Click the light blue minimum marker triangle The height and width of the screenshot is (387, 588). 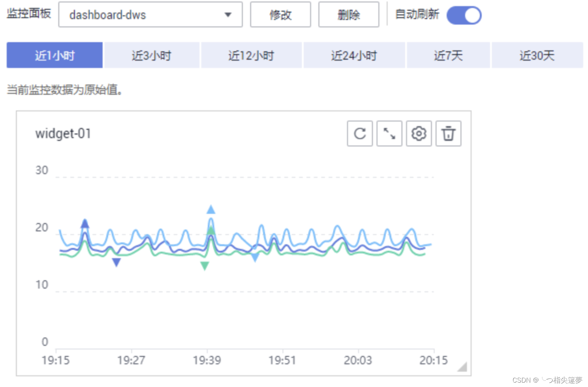[x=255, y=258]
